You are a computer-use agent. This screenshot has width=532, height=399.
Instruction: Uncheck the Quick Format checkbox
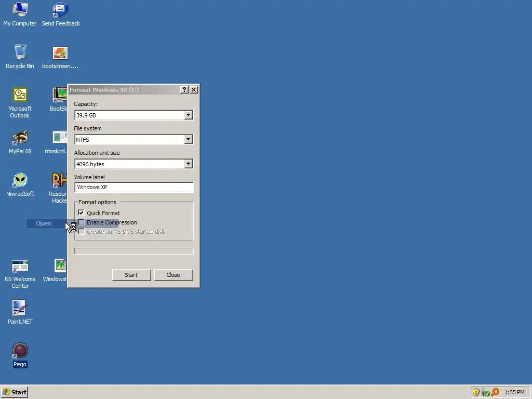(81, 212)
